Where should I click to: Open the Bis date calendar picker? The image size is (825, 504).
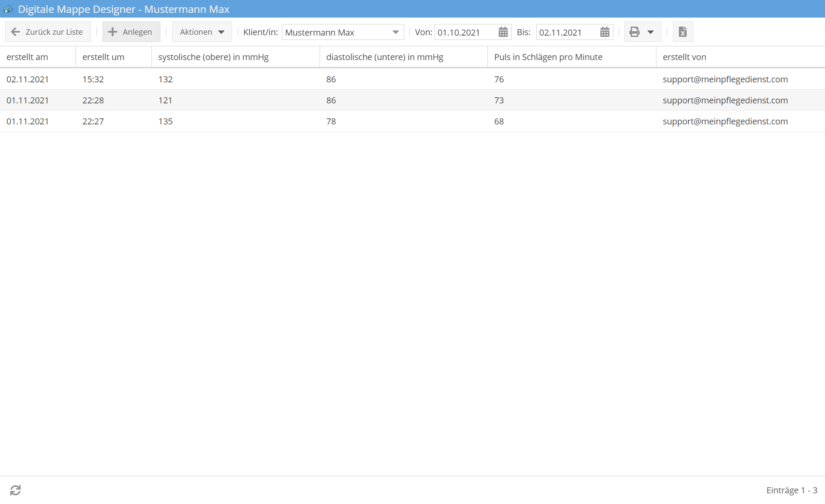[604, 32]
